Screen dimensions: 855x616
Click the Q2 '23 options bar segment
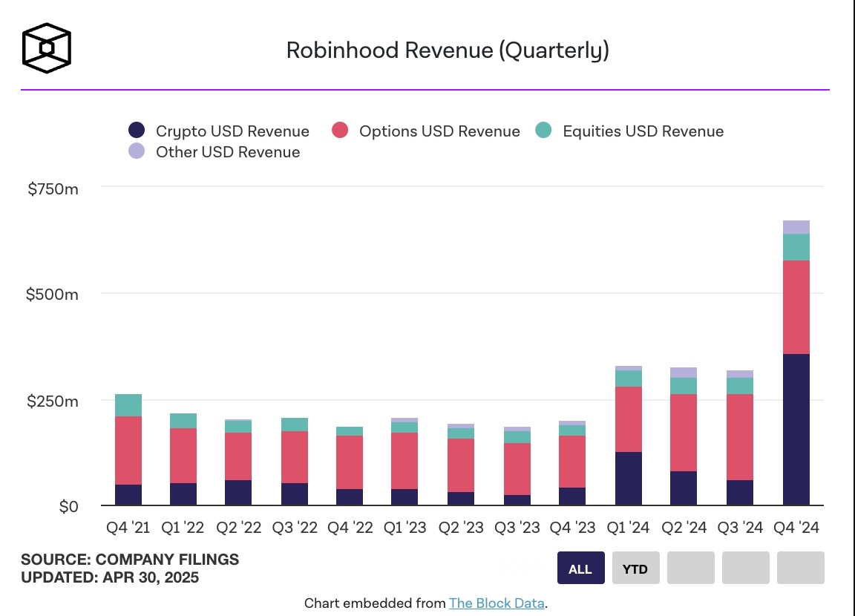pos(461,465)
